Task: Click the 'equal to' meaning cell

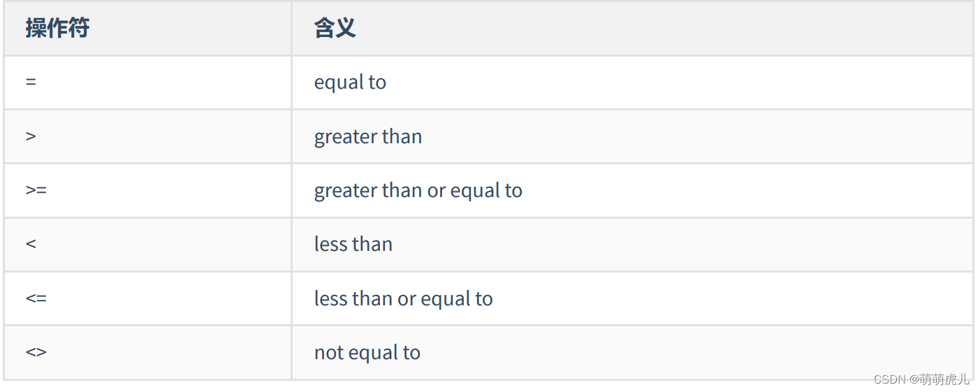Action: pos(350,82)
